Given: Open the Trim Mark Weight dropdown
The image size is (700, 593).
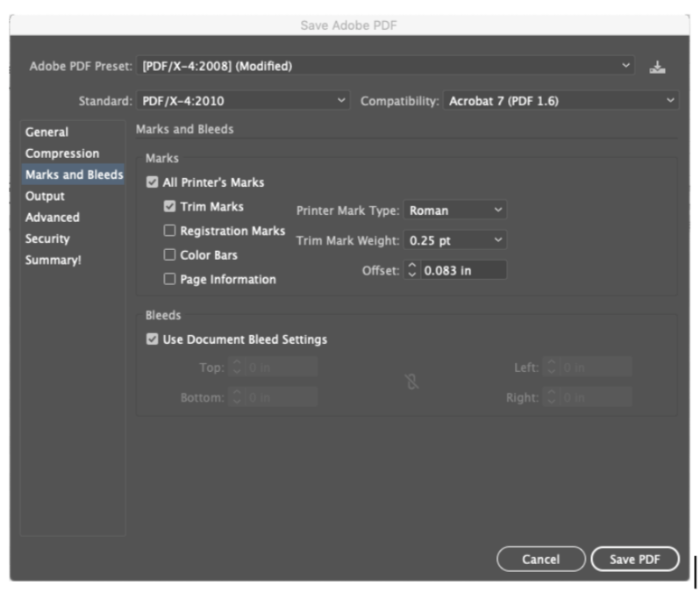Looking at the screenshot, I should coord(455,240).
